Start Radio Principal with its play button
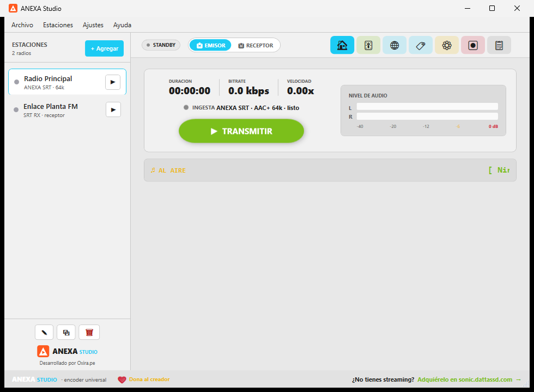The height and width of the screenshot is (392, 534). (x=113, y=82)
